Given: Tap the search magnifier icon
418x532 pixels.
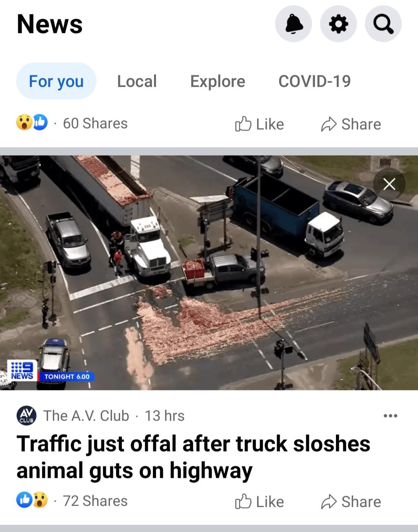Looking at the screenshot, I should [x=383, y=24].
